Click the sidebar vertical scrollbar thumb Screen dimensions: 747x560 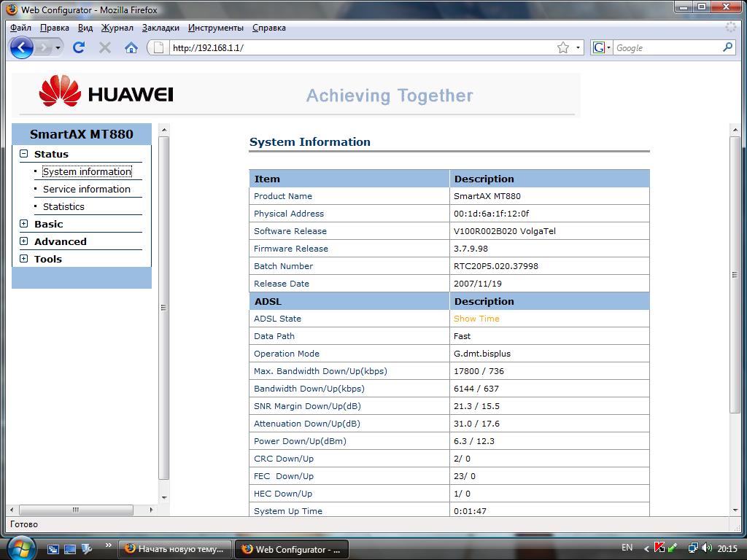point(164,308)
